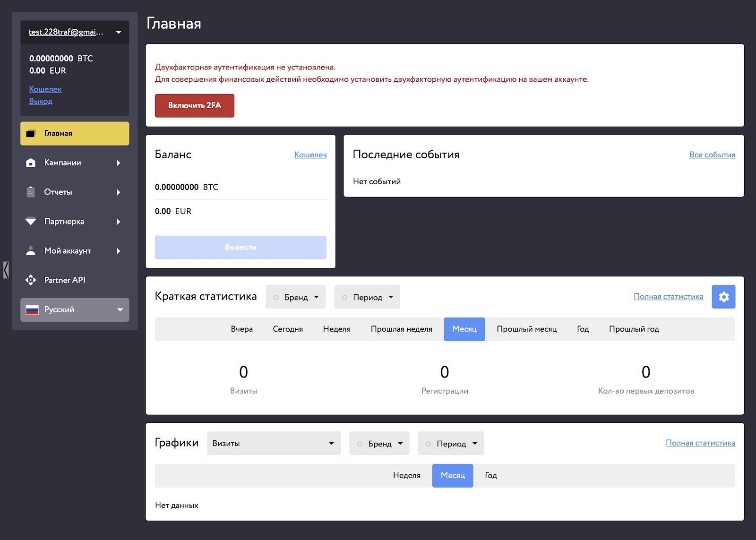
Task: Click the Отчеты clipboard icon
Action: [x=31, y=192]
